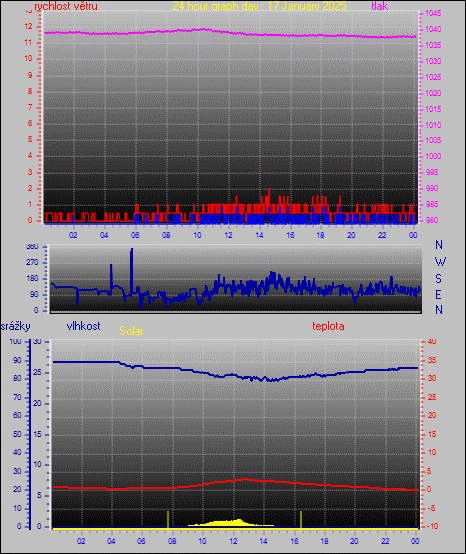Click the "srážky" precipitation label
This screenshot has height=554, width=466.
16,326
